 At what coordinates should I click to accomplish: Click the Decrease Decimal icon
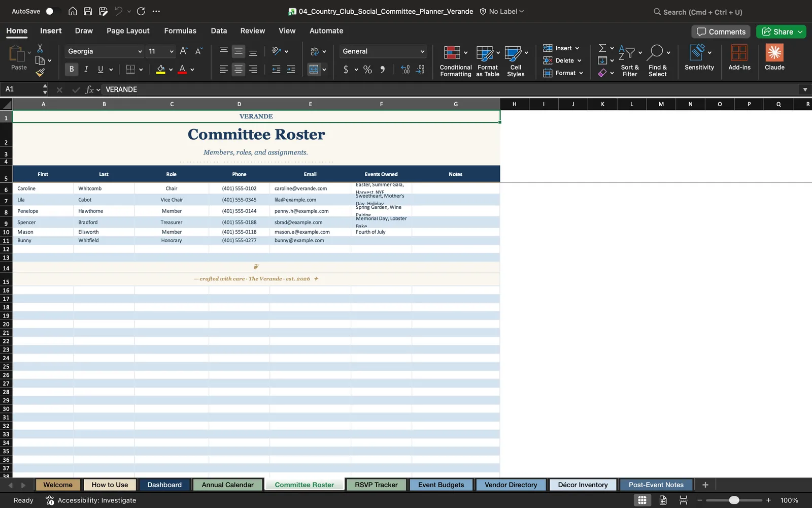(x=420, y=69)
